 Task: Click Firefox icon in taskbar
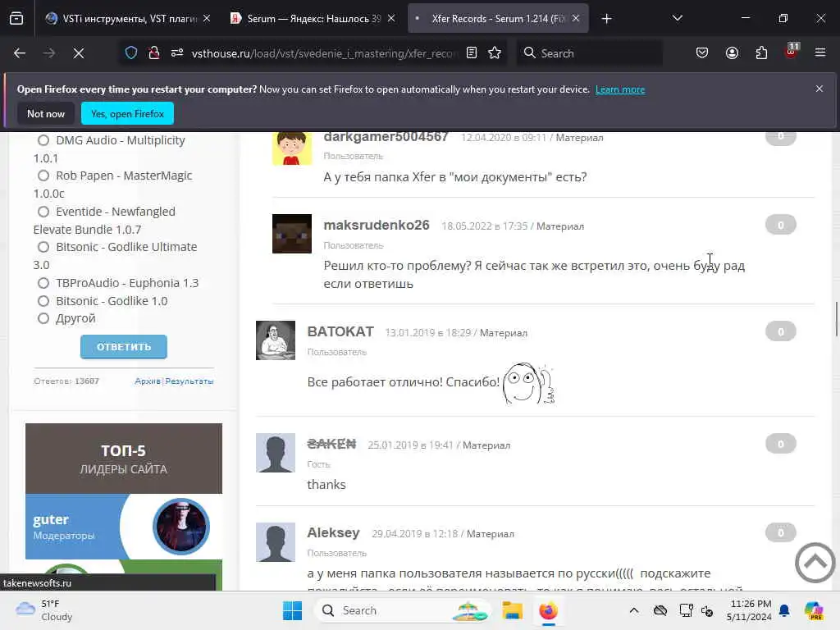(x=548, y=610)
